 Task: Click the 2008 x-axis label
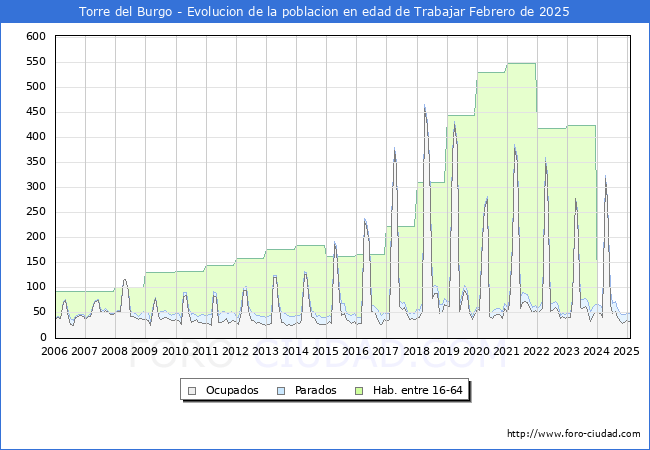pos(114,351)
